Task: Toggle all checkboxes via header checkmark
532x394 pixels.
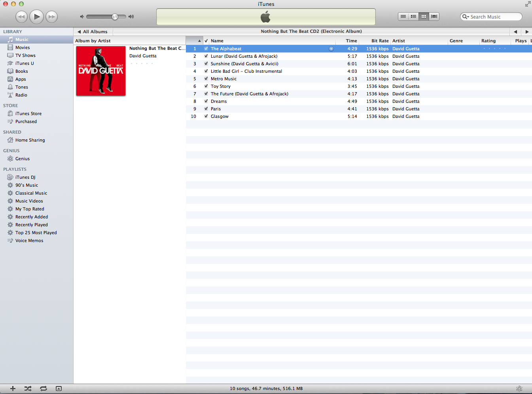Action: click(x=206, y=41)
